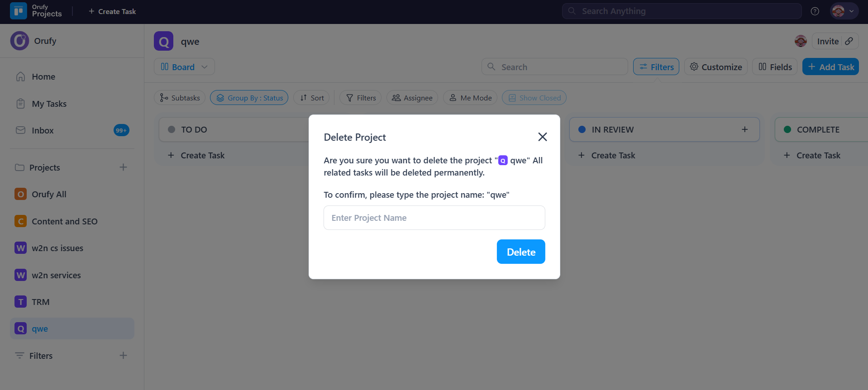Open Group By: Status dropdown
This screenshot has width=868, height=390.
(249, 98)
